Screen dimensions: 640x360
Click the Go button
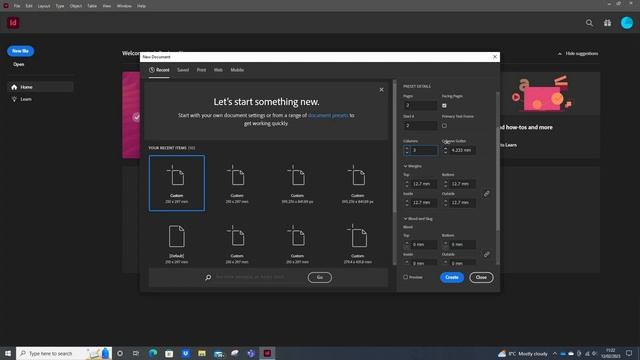pos(320,278)
